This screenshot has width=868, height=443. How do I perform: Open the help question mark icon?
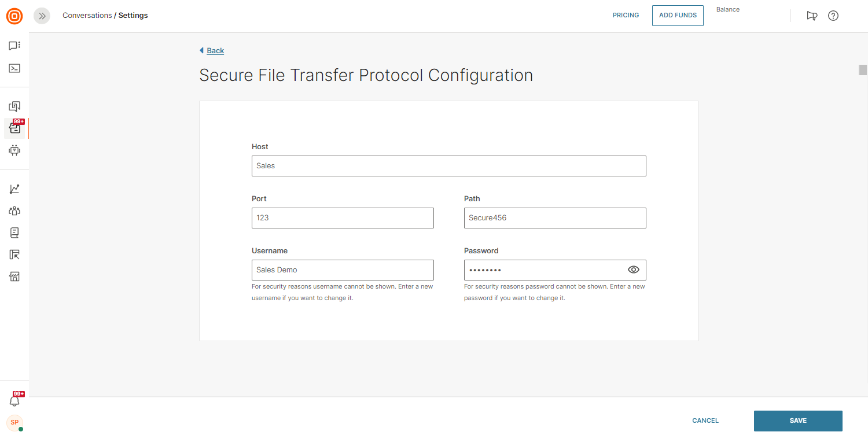tap(833, 16)
